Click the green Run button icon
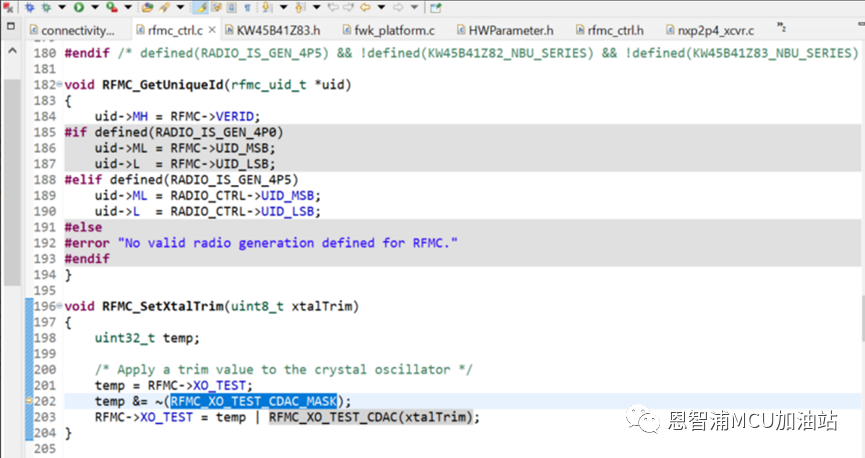 point(78,7)
